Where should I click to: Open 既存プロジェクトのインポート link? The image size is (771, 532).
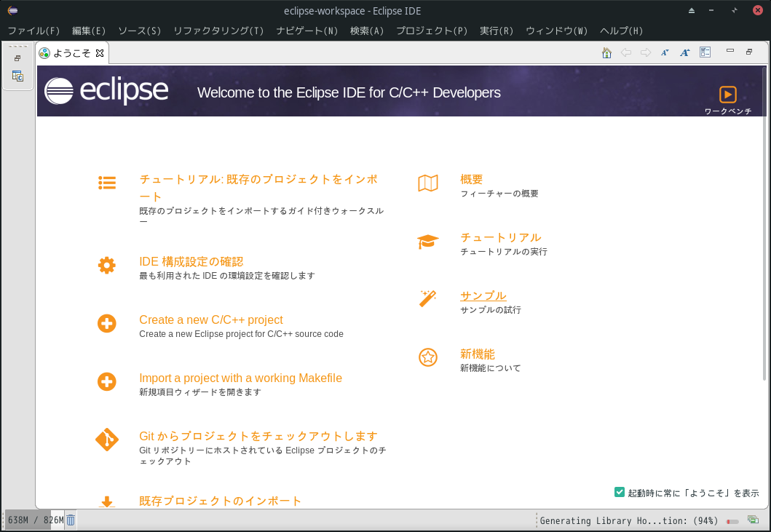point(221,501)
